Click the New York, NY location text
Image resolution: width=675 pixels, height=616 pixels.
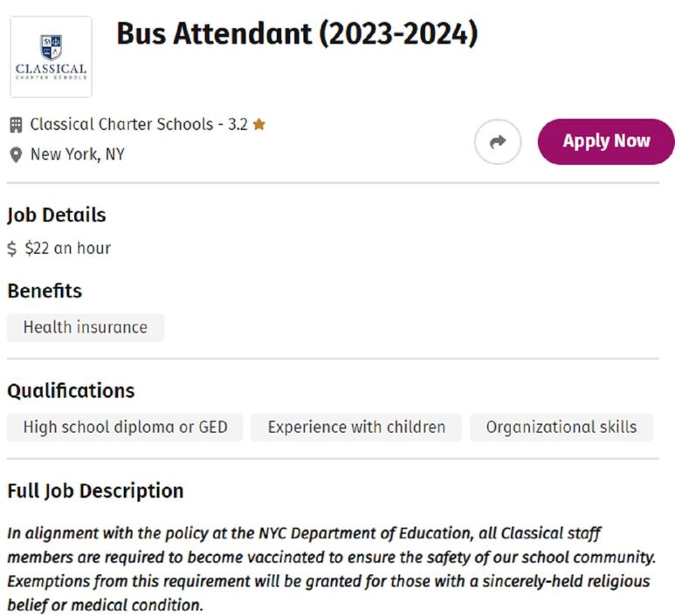pos(78,154)
